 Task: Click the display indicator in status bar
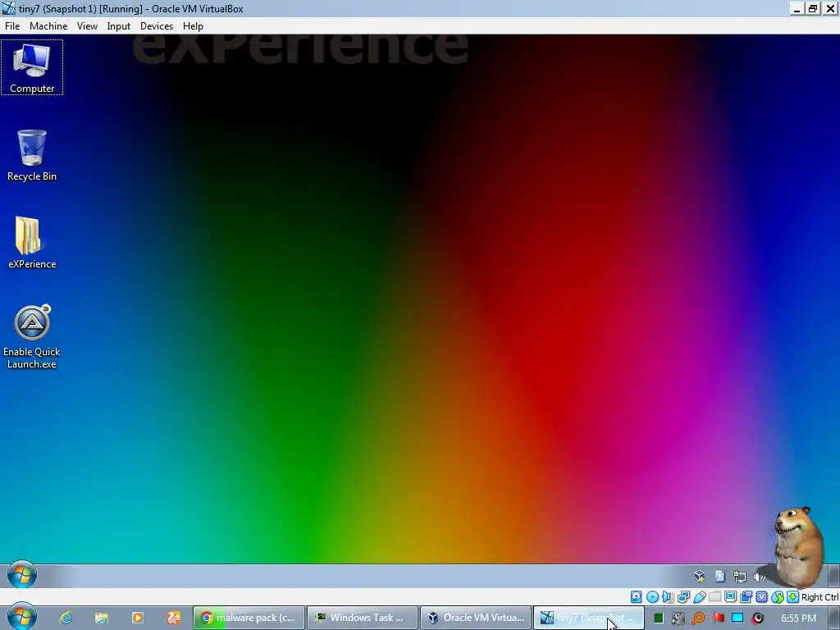point(730,597)
